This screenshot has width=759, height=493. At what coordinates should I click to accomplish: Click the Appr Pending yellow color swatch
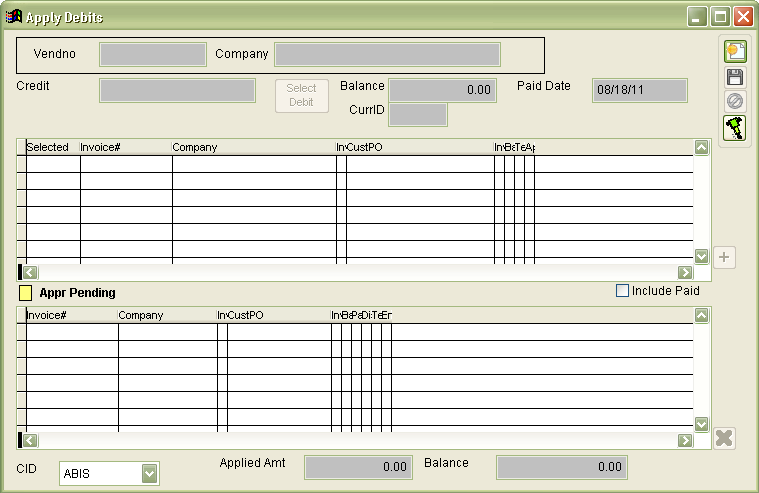click(26, 293)
